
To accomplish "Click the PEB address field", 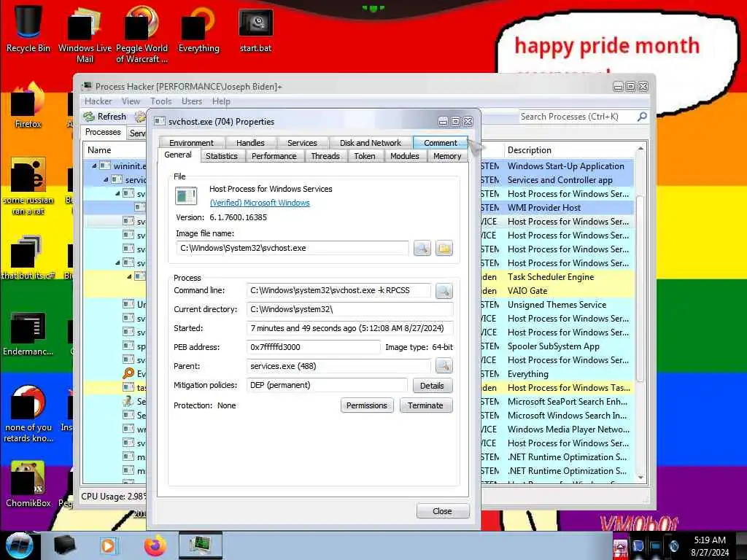I will (x=313, y=347).
